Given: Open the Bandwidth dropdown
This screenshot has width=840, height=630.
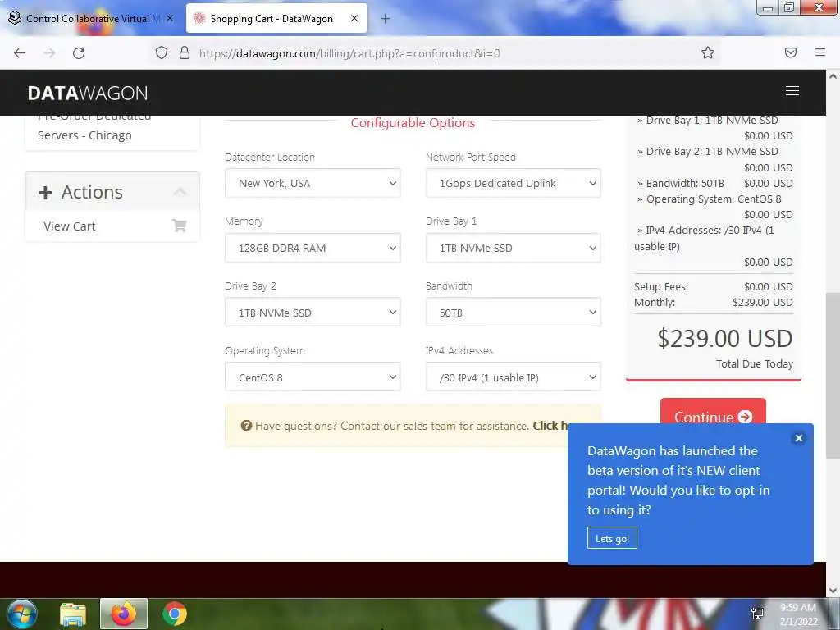Looking at the screenshot, I should [514, 313].
